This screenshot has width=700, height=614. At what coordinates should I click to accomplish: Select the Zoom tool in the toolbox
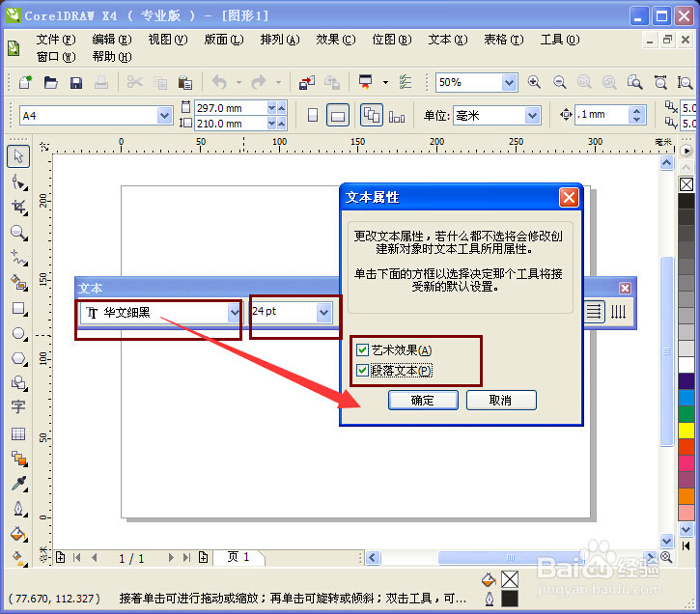19,233
